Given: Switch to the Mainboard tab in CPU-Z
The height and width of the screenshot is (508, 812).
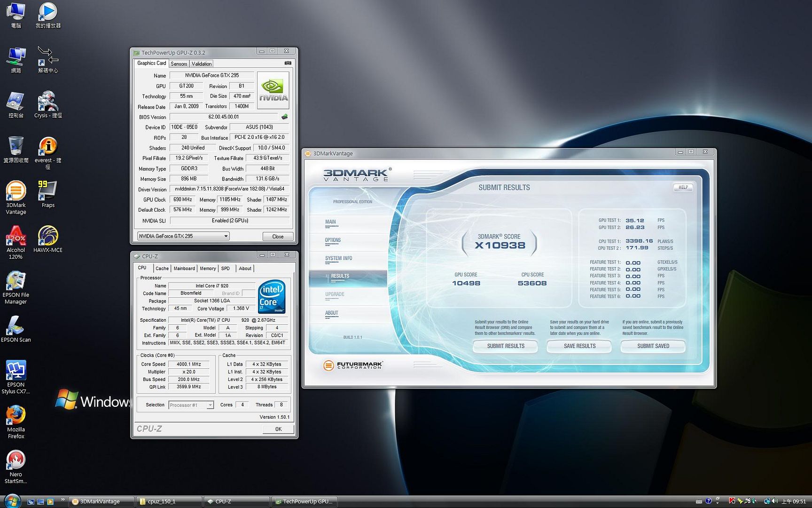Looking at the screenshot, I should [x=184, y=269].
